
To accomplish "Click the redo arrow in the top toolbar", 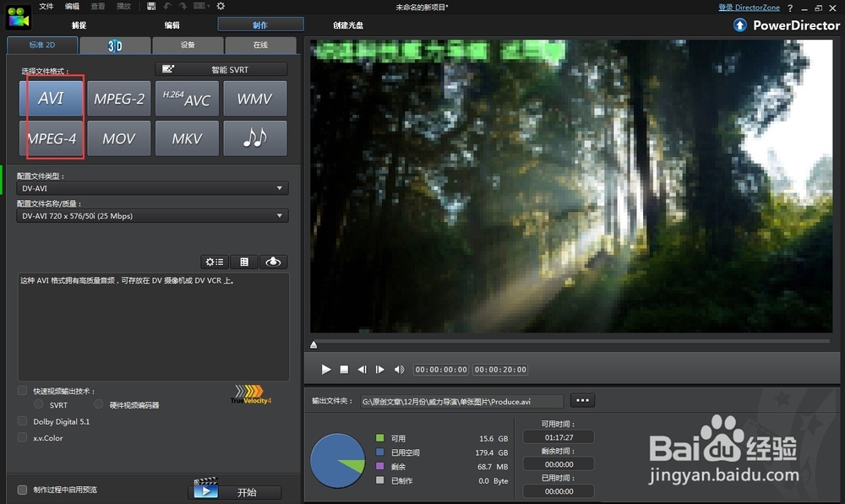I will (x=183, y=6).
